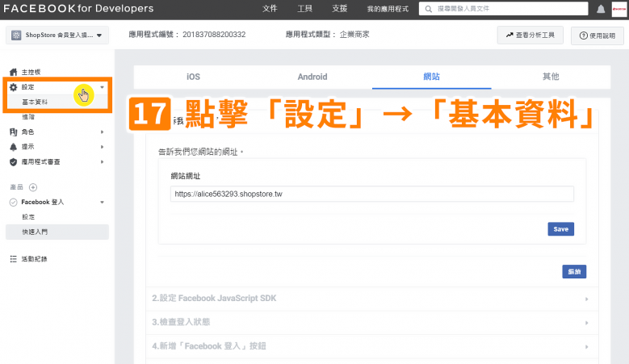
Task: Click the 活動紀錄 list icon
Action: [x=13, y=259]
